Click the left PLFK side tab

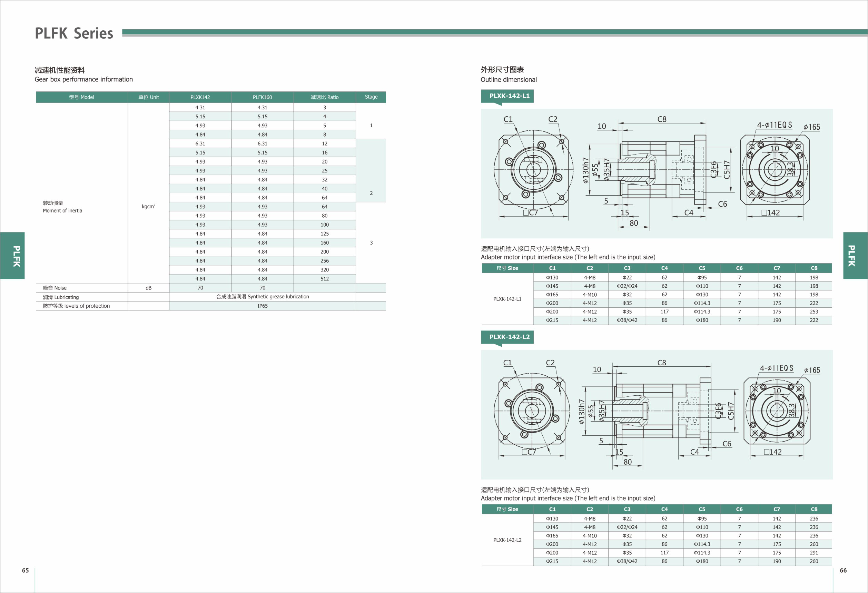click(x=12, y=255)
